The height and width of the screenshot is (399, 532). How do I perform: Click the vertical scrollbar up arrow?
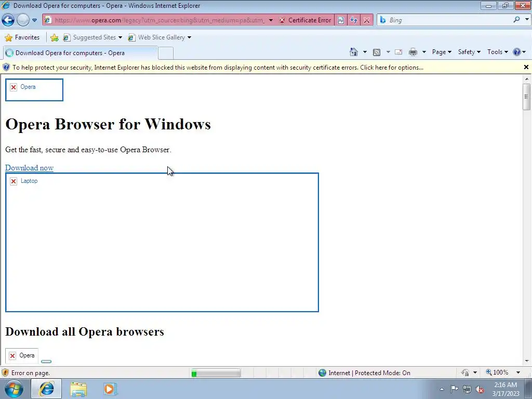point(527,79)
